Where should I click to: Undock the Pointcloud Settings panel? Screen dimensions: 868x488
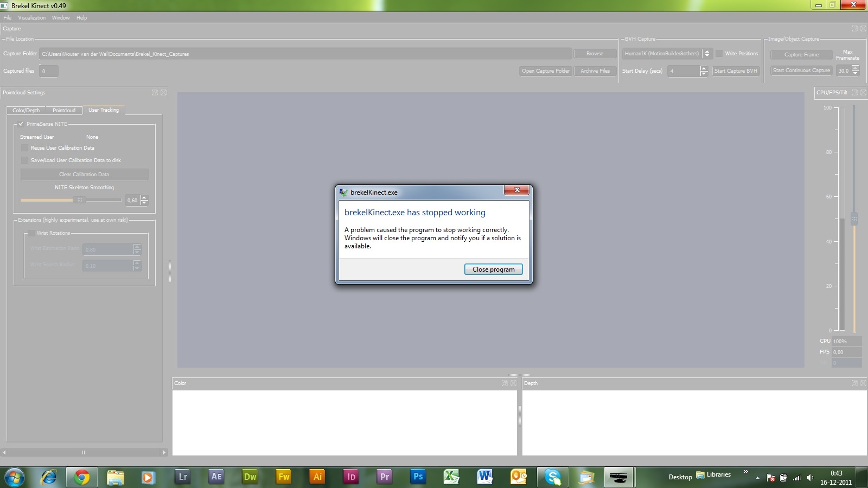click(155, 93)
